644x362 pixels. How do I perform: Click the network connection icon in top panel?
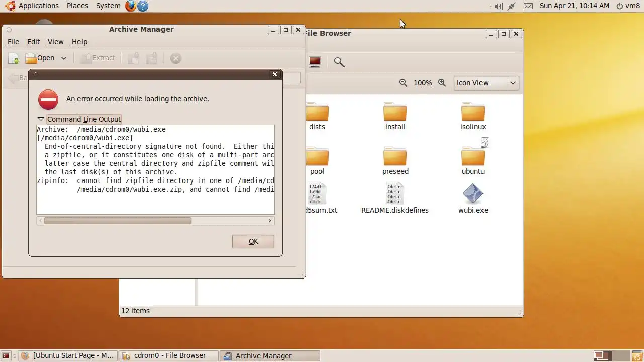pos(513,6)
